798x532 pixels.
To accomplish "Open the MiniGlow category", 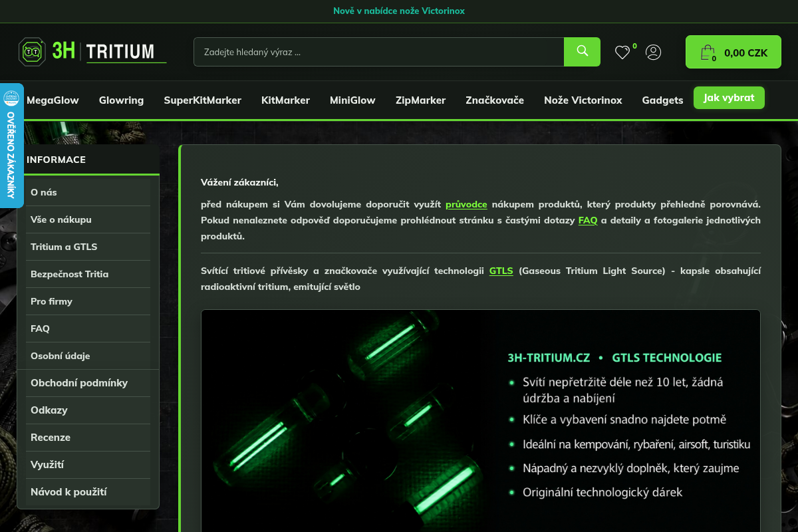I will click(352, 100).
